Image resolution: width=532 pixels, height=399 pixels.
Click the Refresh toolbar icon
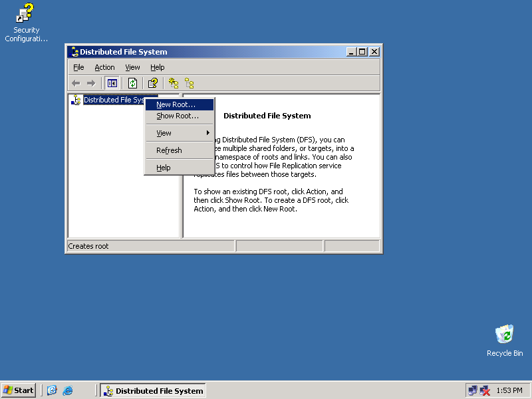132,83
